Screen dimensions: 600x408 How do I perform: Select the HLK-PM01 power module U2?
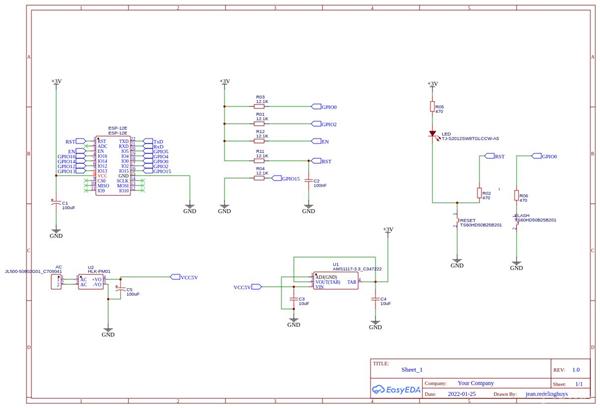point(91,282)
